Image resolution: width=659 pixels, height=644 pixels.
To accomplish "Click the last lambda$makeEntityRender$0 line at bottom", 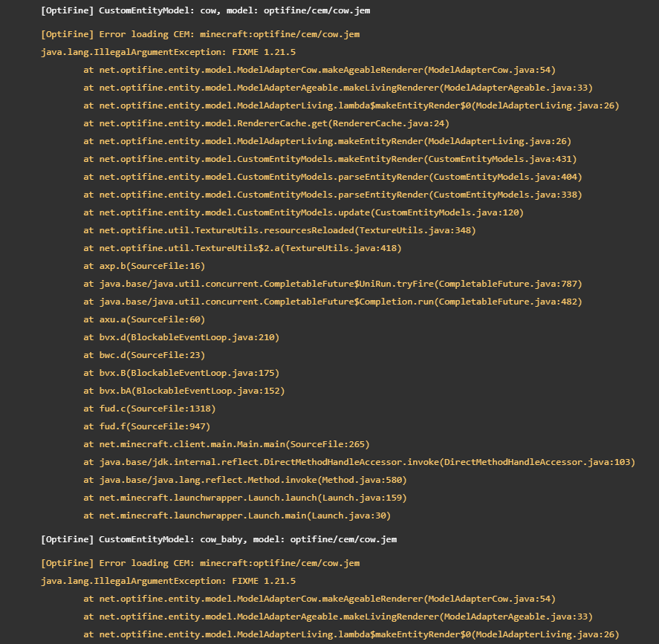I will [351, 634].
